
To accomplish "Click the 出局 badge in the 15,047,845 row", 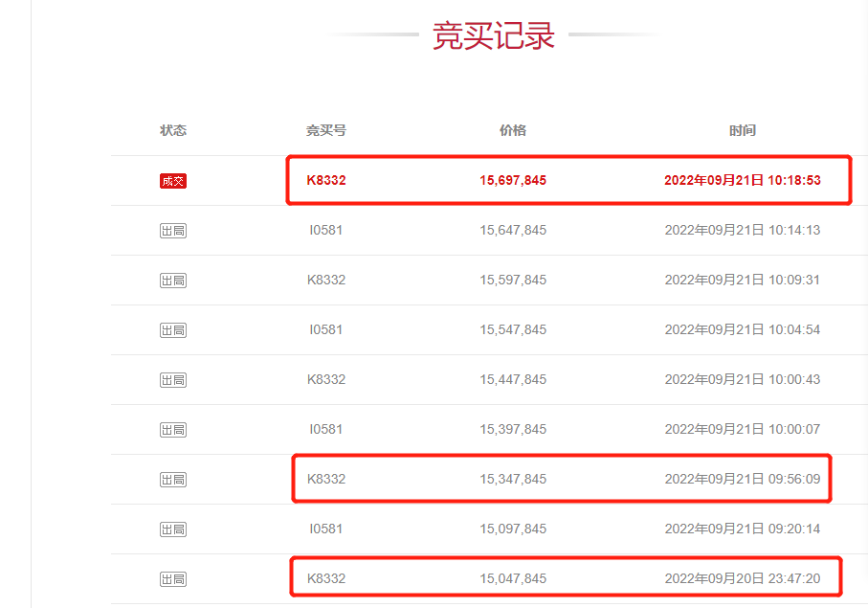I will (173, 580).
